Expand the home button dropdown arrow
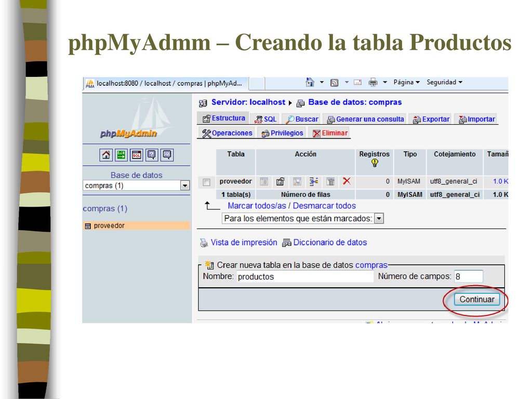The height and width of the screenshot is (399, 532). pos(322,82)
